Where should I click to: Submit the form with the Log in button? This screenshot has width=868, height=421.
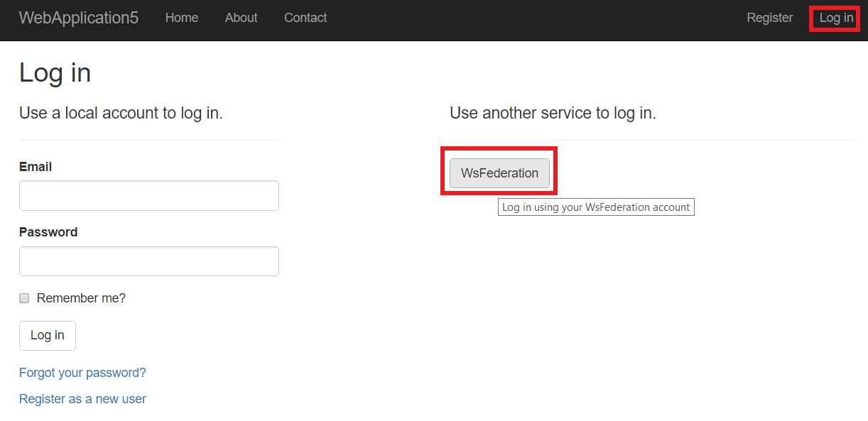point(47,335)
